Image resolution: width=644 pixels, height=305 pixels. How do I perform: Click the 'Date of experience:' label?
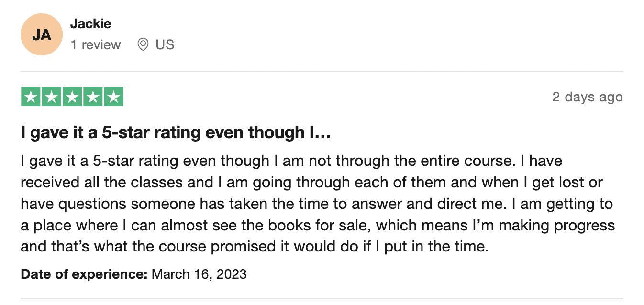[x=85, y=274]
